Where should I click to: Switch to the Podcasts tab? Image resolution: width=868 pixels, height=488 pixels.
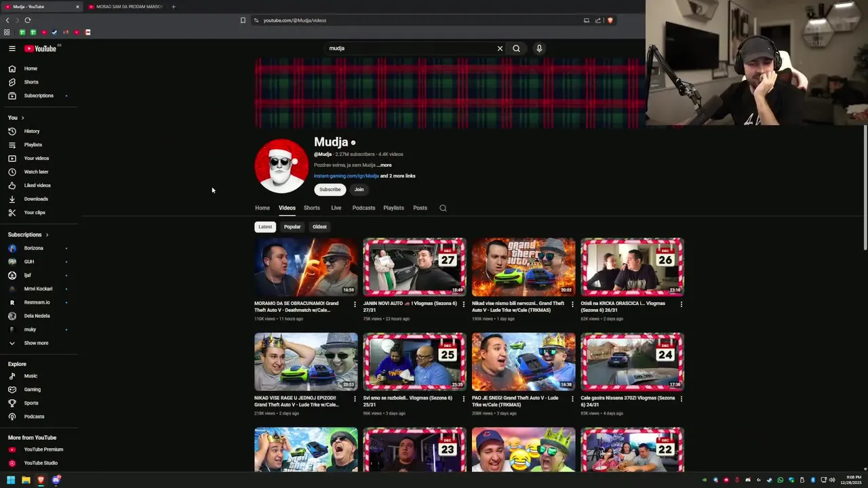tap(363, 208)
